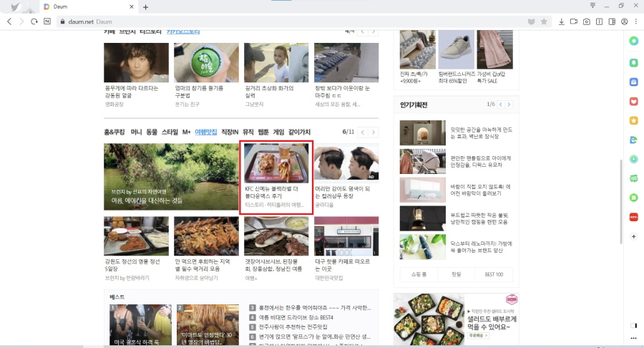Click the 핫딜 button
This screenshot has height=348, width=644.
[x=456, y=274]
